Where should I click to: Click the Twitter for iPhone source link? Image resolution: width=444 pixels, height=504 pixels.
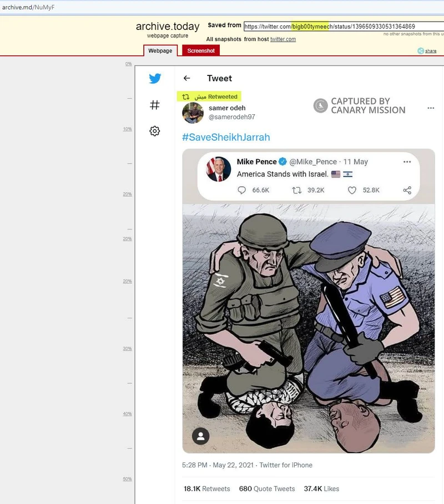coord(286,465)
